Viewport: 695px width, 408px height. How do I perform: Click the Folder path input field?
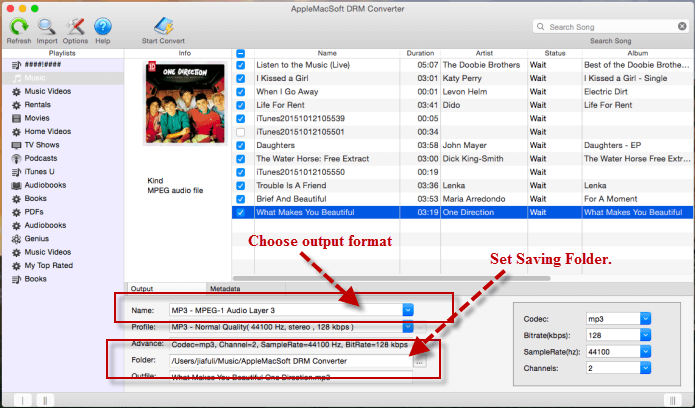click(x=291, y=361)
